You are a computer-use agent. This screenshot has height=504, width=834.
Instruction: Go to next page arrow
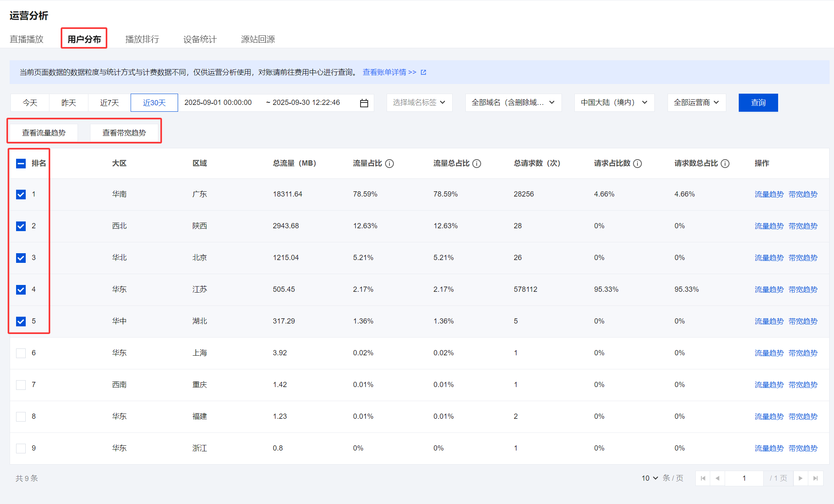click(800, 478)
